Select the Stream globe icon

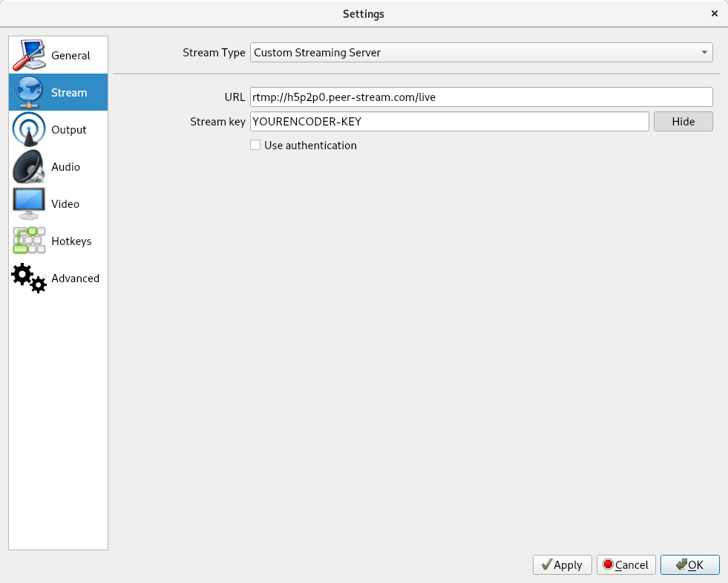(x=28, y=91)
